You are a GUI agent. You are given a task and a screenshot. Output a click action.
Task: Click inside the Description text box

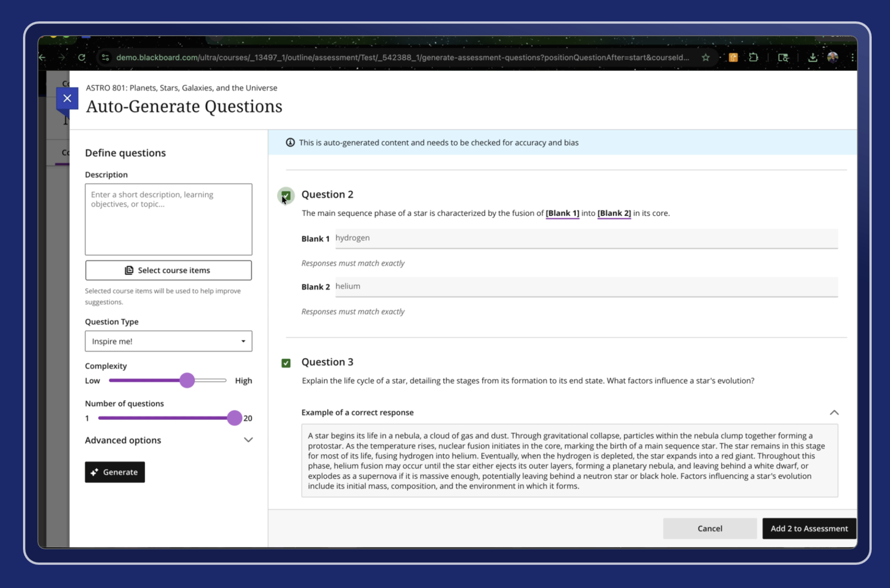(x=168, y=220)
